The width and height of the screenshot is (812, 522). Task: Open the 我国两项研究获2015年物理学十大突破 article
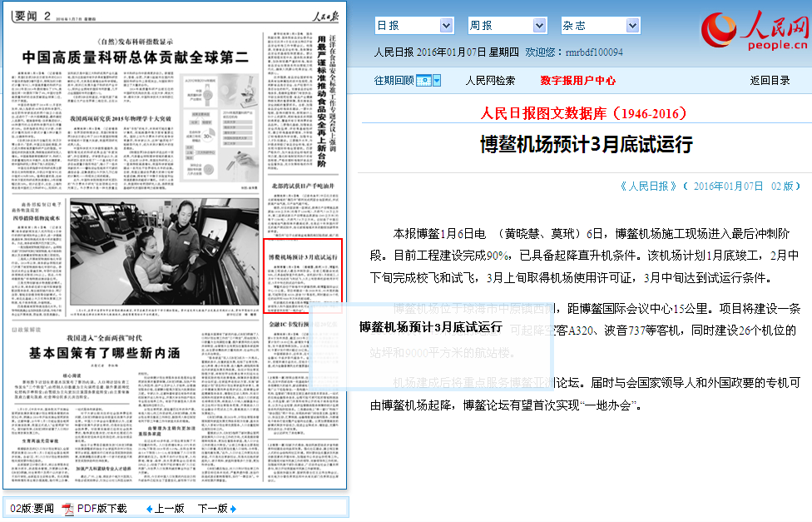[x=120, y=119]
